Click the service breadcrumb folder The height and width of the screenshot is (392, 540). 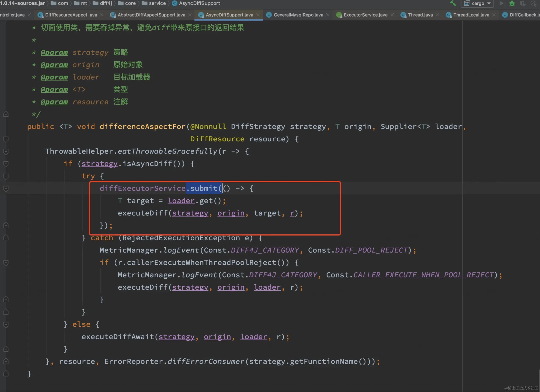pyautogui.click(x=157, y=3)
